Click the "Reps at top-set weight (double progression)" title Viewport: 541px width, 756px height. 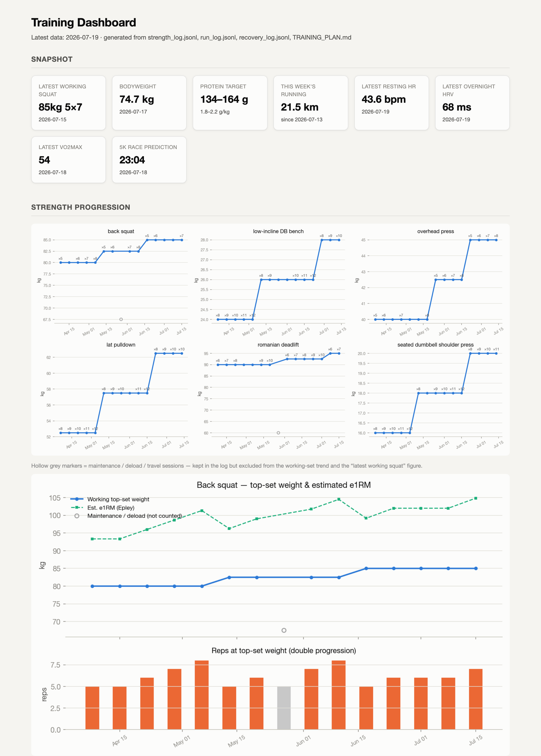pyautogui.click(x=284, y=651)
